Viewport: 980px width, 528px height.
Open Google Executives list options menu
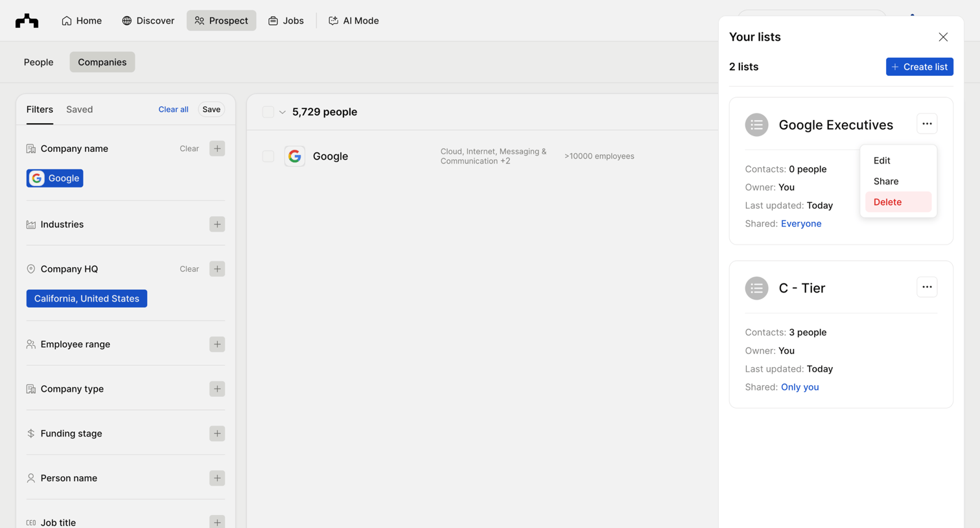pos(927,124)
